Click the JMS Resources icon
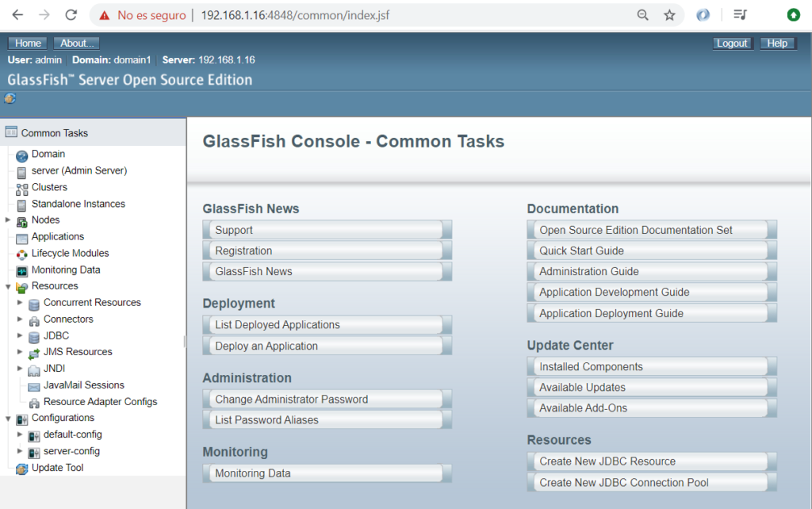 [33, 354]
